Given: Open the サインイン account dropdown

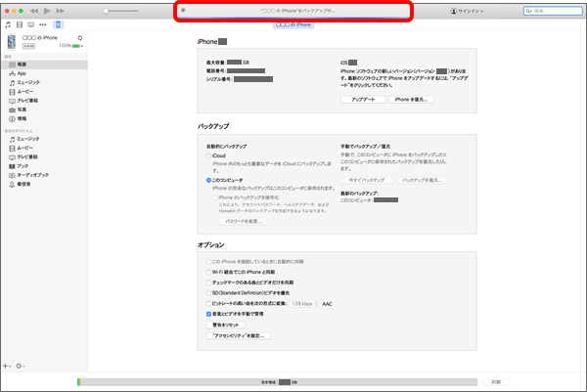Looking at the screenshot, I should point(467,11).
